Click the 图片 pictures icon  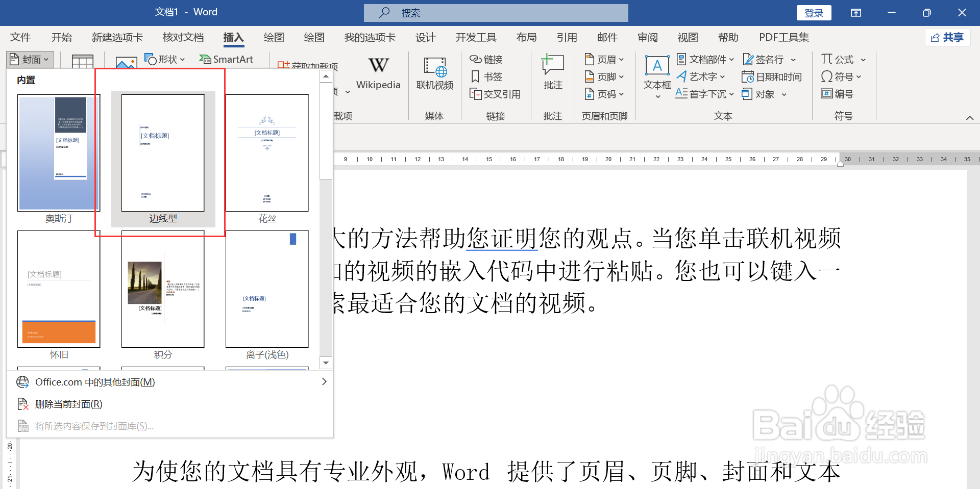(126, 63)
